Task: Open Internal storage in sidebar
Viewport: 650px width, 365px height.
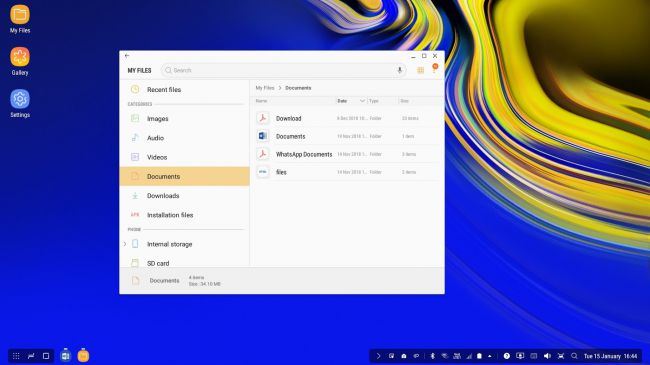Action: [184, 244]
